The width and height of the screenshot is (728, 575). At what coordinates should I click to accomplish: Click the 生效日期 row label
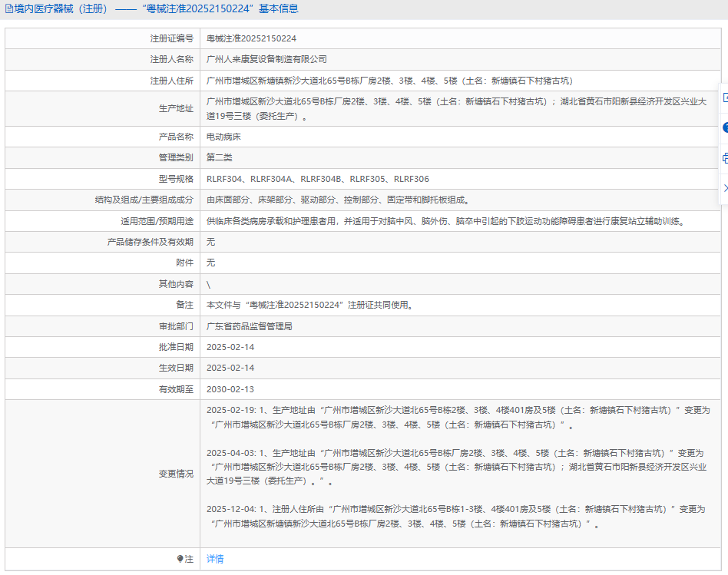(x=176, y=368)
